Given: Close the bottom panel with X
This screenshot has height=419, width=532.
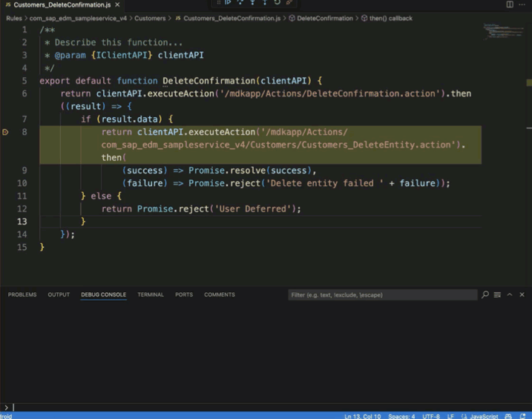Looking at the screenshot, I should coord(522,294).
